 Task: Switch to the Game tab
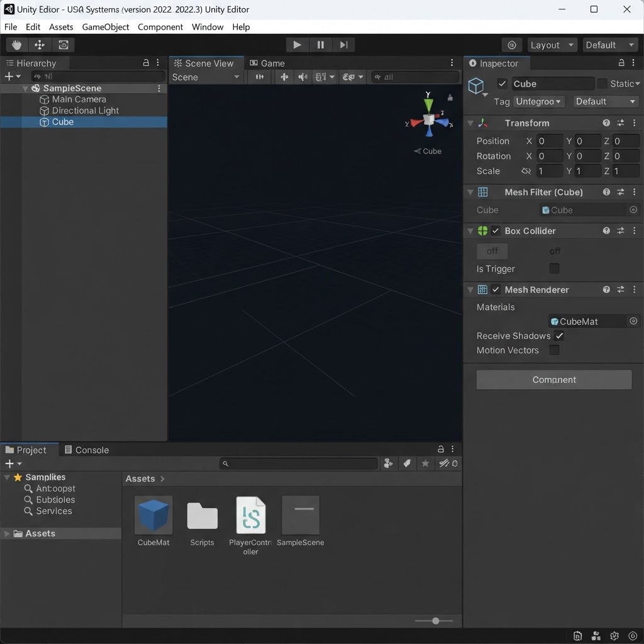click(267, 64)
